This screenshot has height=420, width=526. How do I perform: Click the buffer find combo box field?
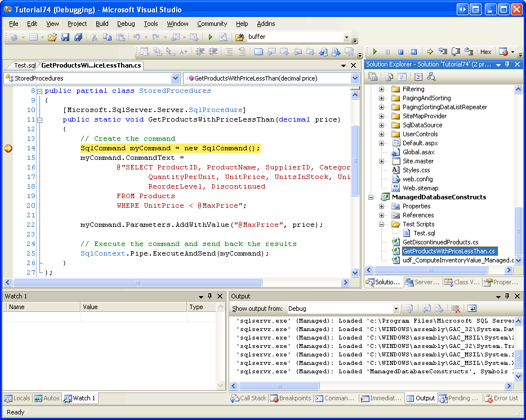pyautogui.click(x=294, y=37)
